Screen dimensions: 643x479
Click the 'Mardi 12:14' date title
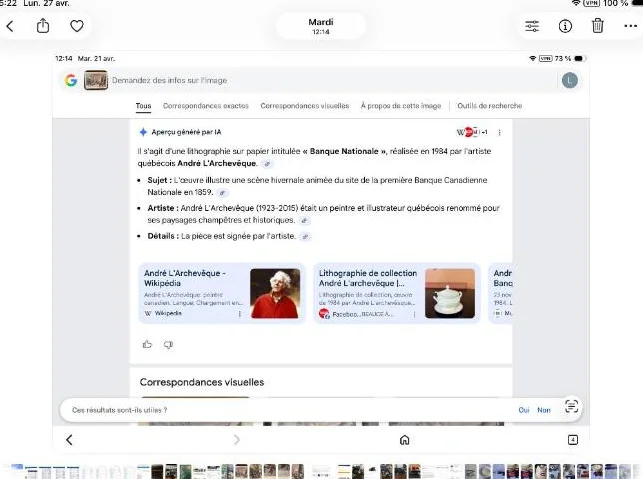(321, 26)
